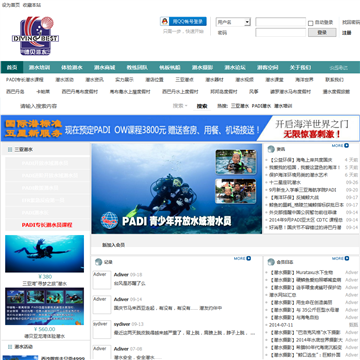The height and width of the screenshot is (360, 360).
Task: Click the 新加入会员 section header
Action: [x=113, y=245]
